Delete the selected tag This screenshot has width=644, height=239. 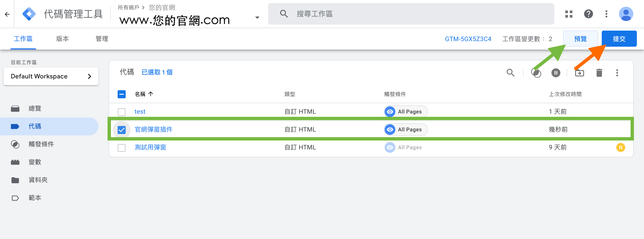coord(599,73)
